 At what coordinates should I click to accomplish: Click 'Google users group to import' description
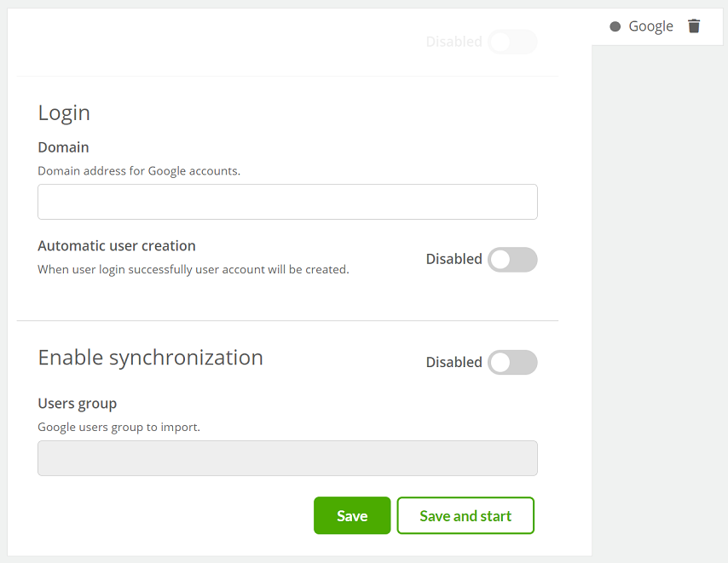pyautogui.click(x=118, y=427)
